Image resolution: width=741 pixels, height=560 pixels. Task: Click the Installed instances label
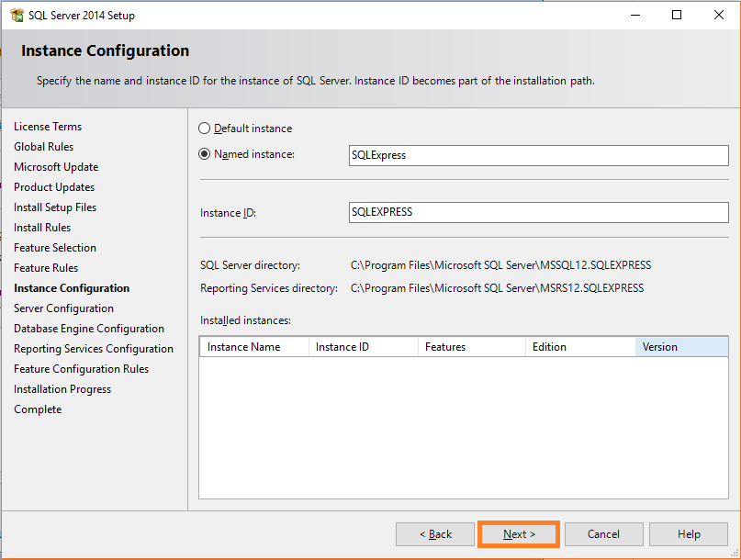pos(245,320)
